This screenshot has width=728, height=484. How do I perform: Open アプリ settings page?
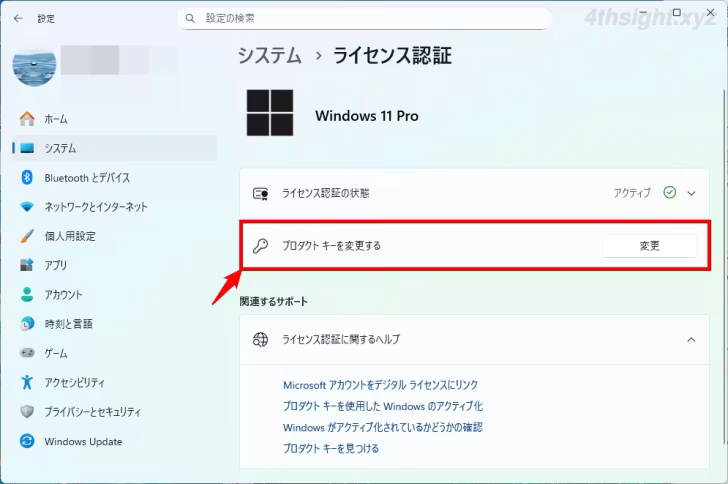[114, 265]
